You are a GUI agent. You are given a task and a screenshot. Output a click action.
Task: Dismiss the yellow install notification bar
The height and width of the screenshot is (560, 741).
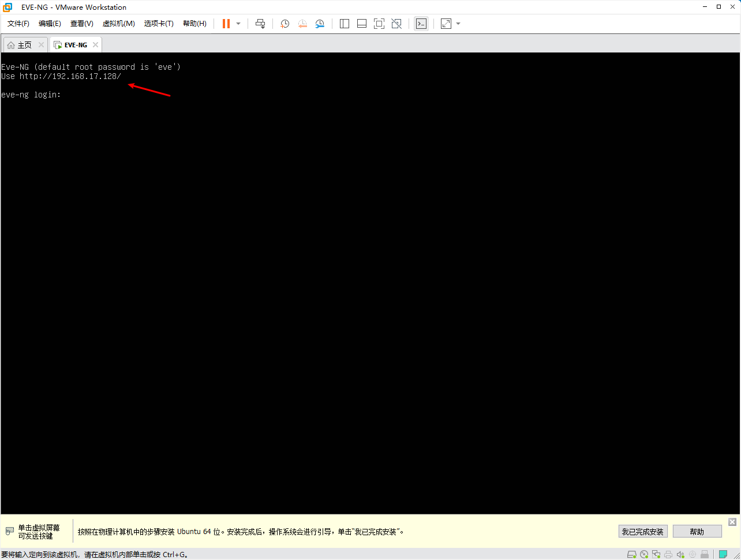tap(732, 522)
